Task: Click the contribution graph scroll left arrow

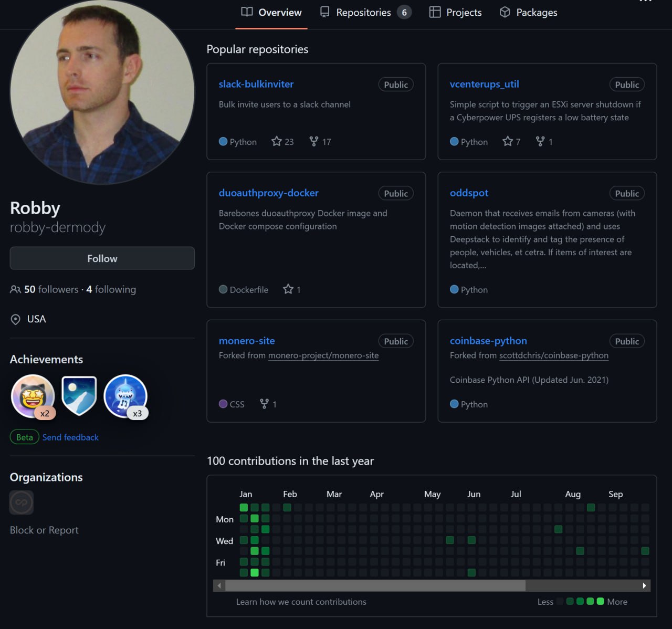Action: 219,585
